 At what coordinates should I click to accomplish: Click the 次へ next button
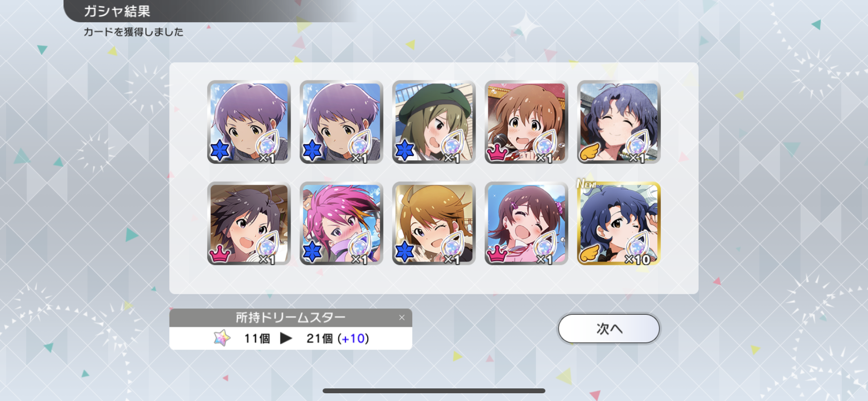pos(609,329)
